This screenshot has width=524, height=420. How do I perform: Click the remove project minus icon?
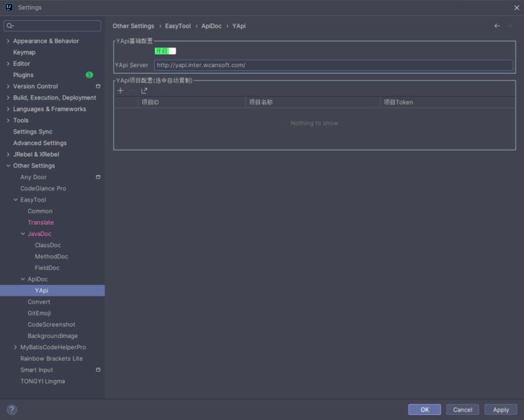click(x=132, y=91)
